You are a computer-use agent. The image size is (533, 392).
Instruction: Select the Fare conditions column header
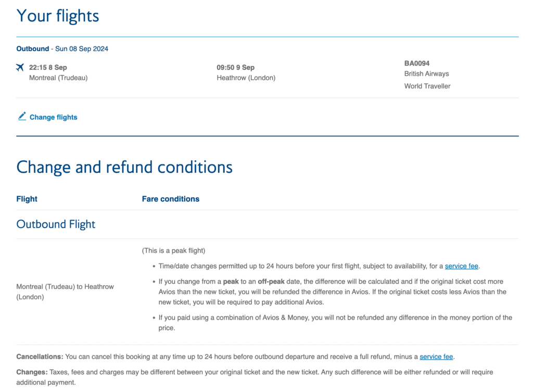171,198
